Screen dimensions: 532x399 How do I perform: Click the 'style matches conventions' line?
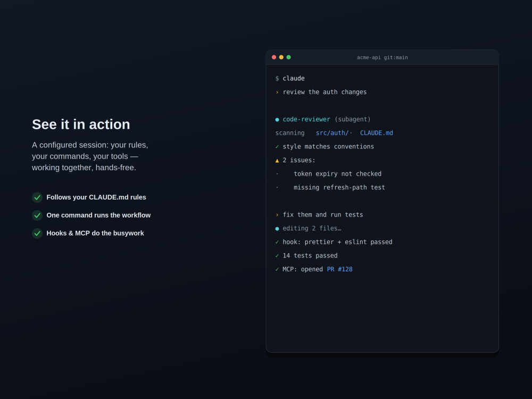tap(328, 147)
